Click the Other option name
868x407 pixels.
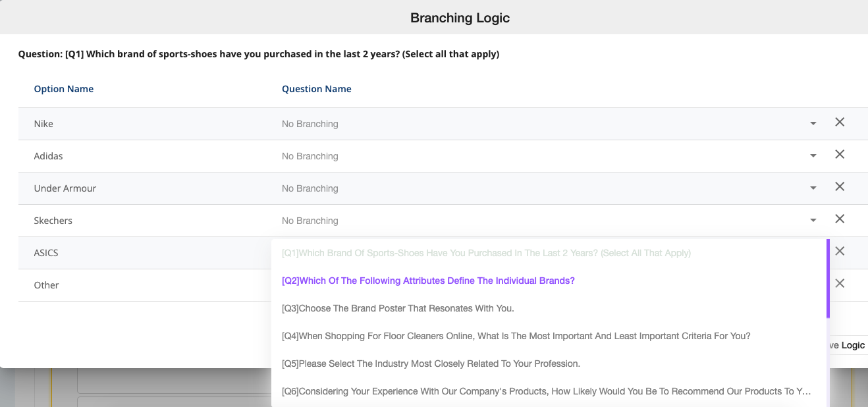tap(47, 285)
